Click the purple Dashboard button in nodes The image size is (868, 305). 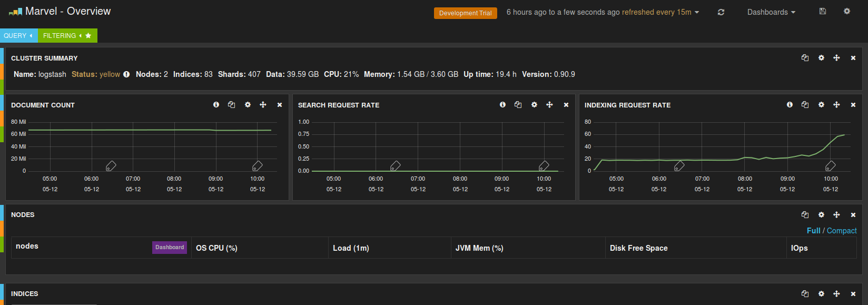[170, 248]
